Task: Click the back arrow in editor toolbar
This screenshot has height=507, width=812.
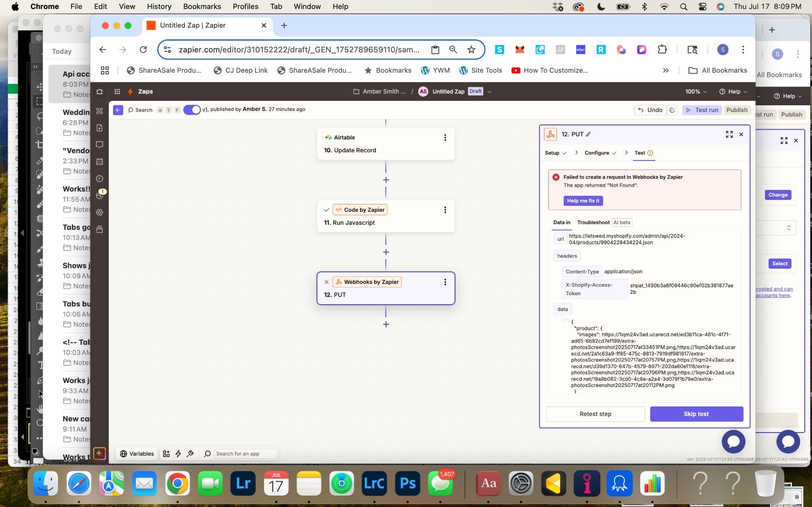Action: [x=118, y=110]
